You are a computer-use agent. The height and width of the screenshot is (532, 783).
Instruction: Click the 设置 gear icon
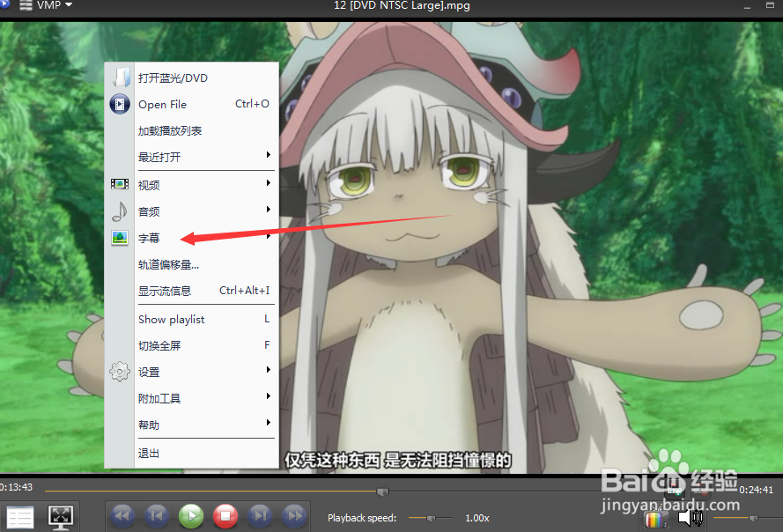(120, 372)
